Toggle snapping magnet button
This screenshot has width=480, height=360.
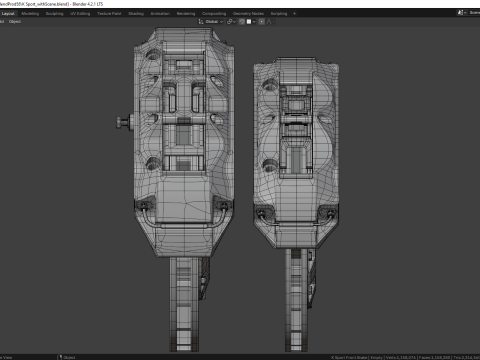(x=242, y=22)
